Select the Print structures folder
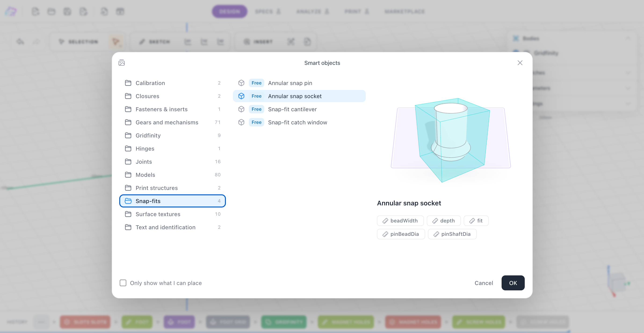 [173, 188]
